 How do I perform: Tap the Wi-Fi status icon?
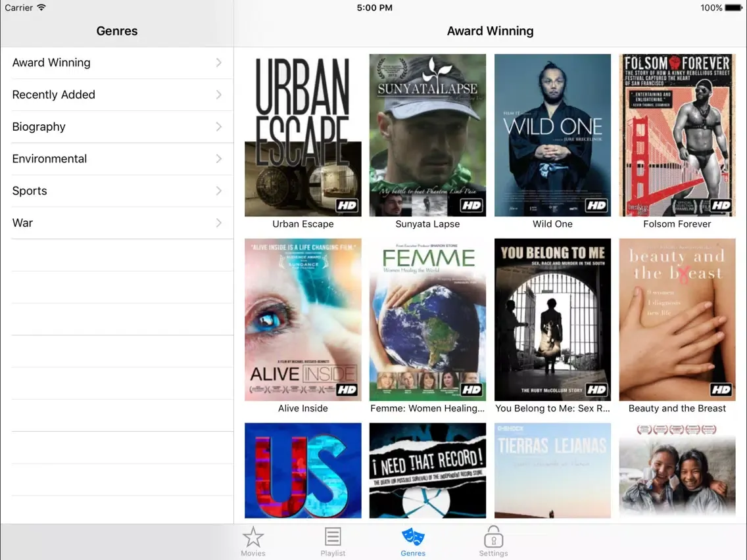[41, 8]
